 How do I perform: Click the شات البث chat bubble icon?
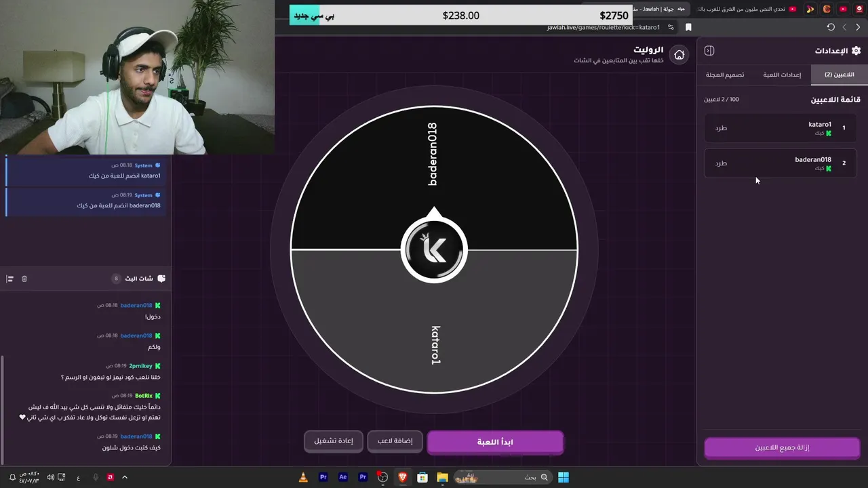point(161,279)
